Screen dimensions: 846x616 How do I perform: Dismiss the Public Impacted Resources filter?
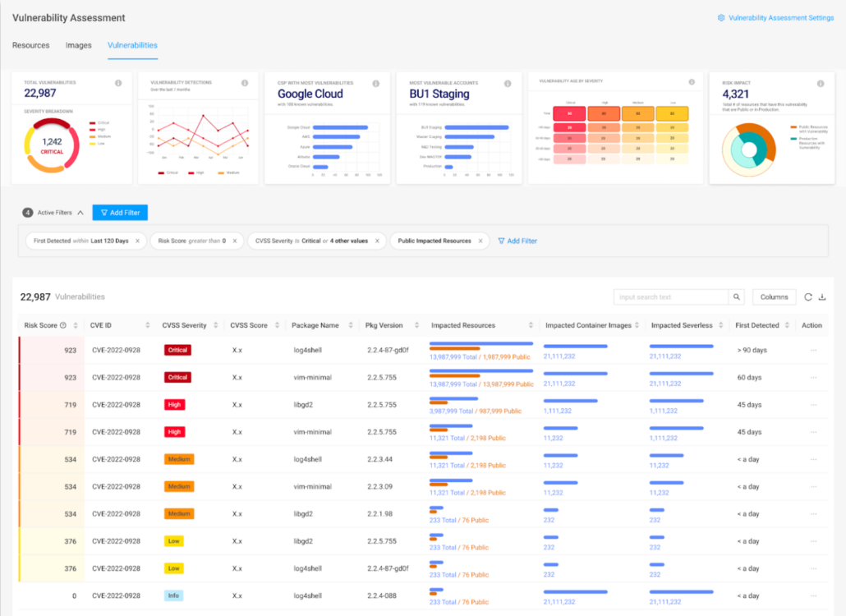coord(481,241)
